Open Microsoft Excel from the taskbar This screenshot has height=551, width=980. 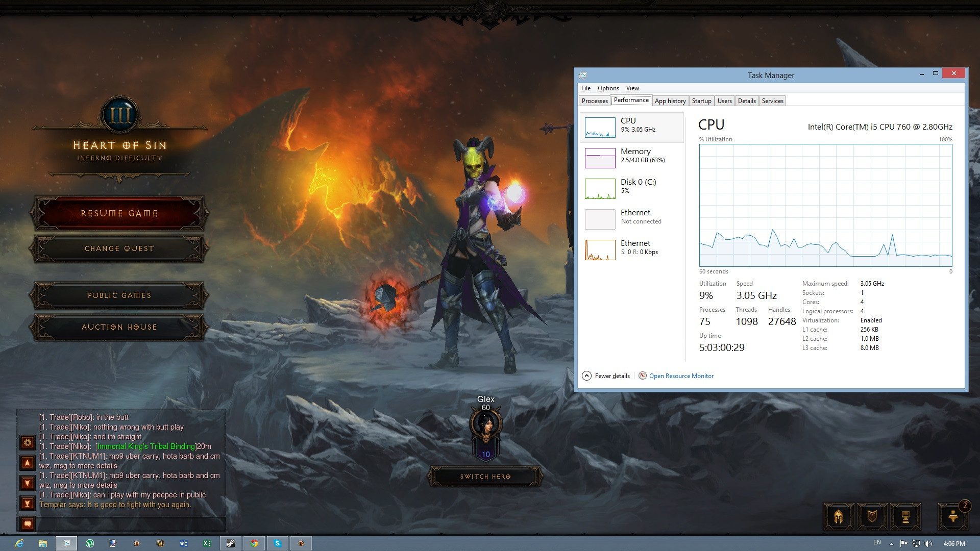207,543
